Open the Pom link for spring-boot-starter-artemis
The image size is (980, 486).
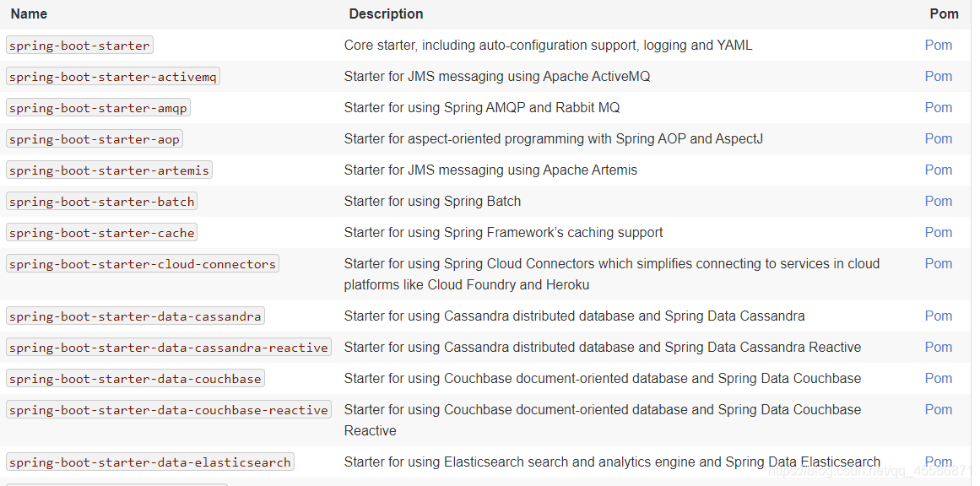coord(938,170)
